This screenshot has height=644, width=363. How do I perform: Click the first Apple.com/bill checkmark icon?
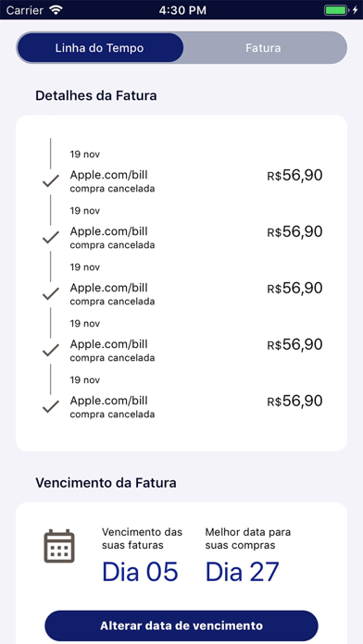(x=51, y=180)
